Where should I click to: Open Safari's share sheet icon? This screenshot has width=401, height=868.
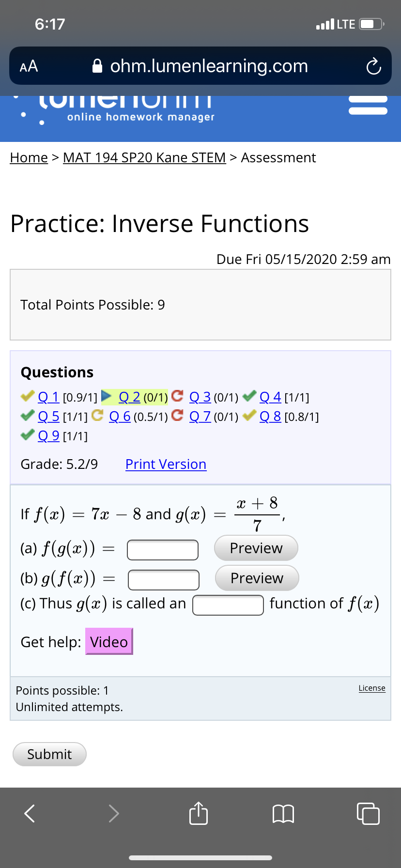[x=198, y=814]
